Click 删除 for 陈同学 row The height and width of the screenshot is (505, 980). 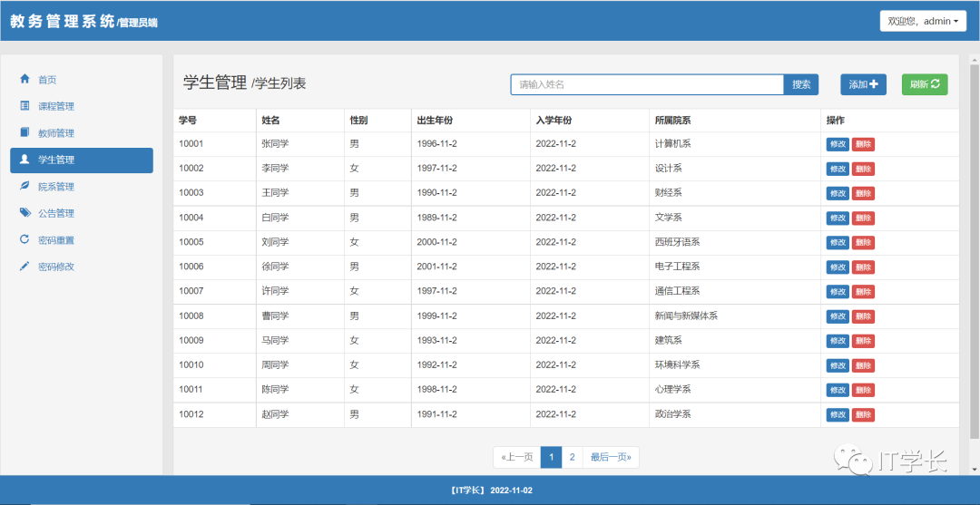coord(863,390)
